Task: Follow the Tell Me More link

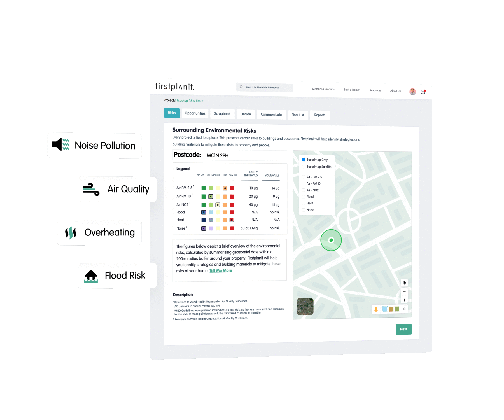Action: [221, 270]
